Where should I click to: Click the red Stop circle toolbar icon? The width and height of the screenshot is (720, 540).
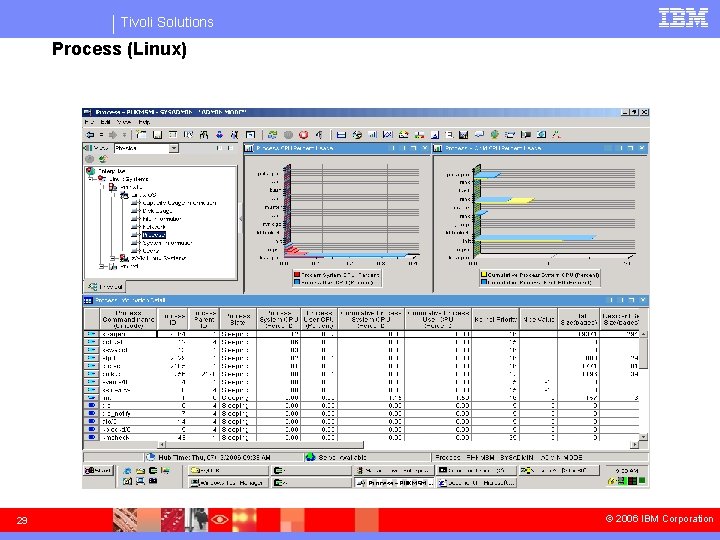coord(304,135)
